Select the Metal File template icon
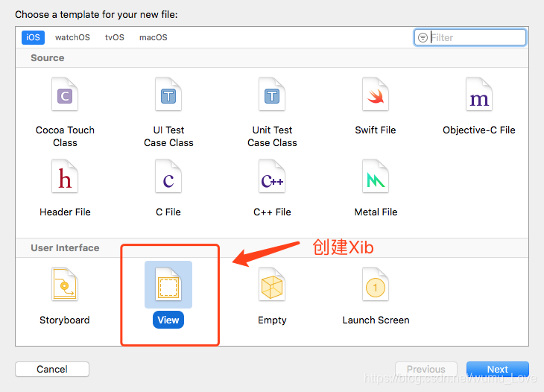544x392 pixels. [376, 176]
